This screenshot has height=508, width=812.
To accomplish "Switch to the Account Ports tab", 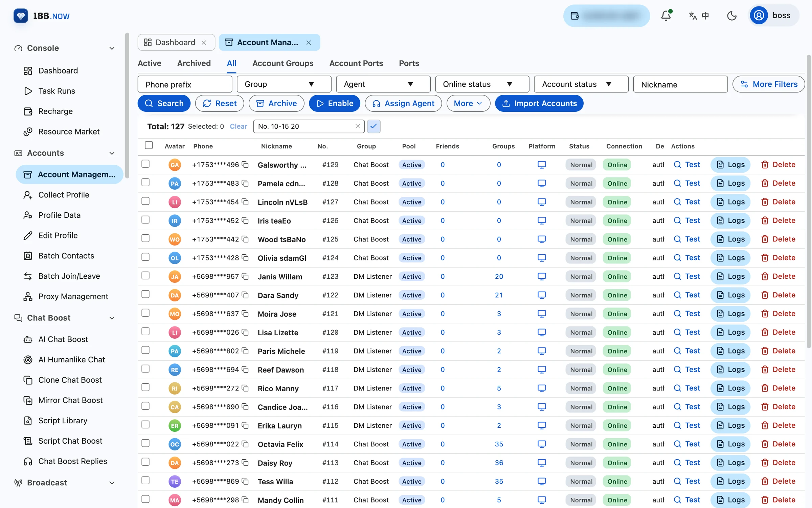I will coord(356,63).
